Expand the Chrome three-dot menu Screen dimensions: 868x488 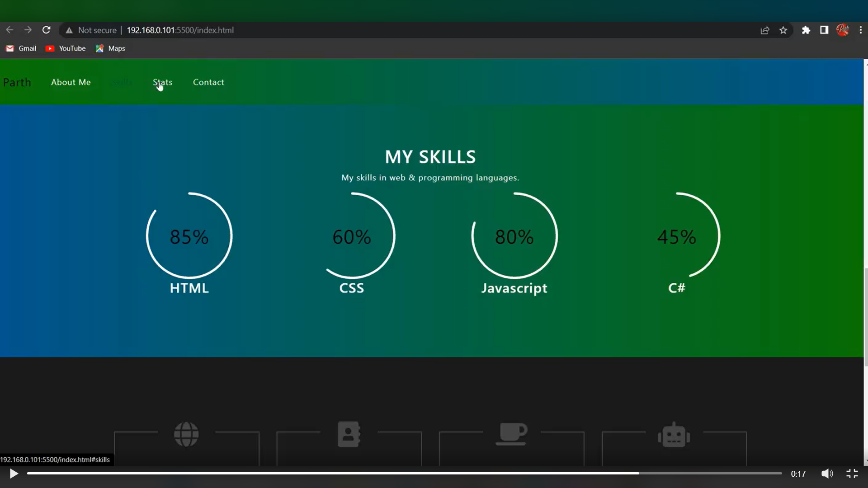pyautogui.click(x=861, y=30)
